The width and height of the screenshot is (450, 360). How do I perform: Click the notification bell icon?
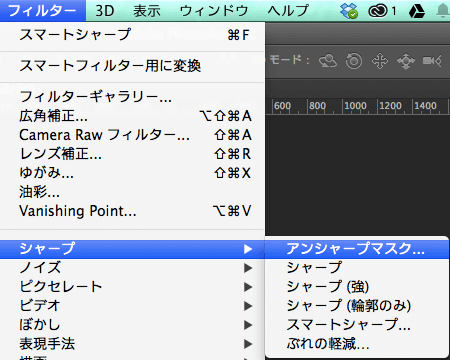coord(443,11)
